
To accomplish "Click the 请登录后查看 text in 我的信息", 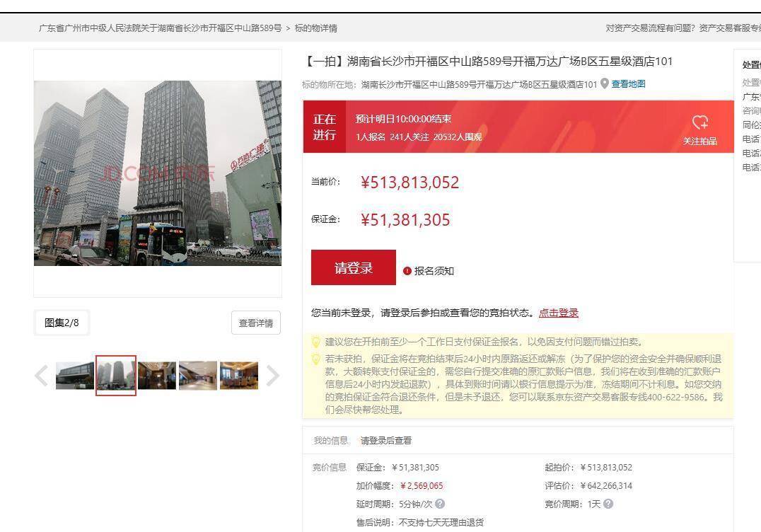I will tap(386, 441).
